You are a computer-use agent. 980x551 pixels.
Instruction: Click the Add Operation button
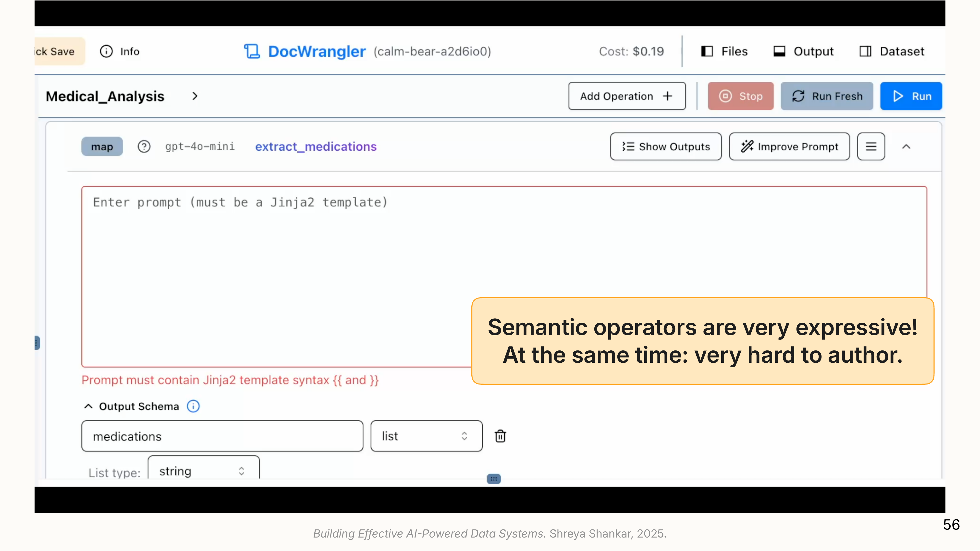pos(626,96)
